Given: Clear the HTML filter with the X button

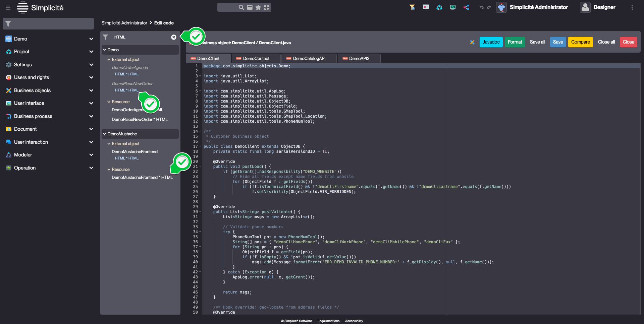Looking at the screenshot, I should [174, 37].
